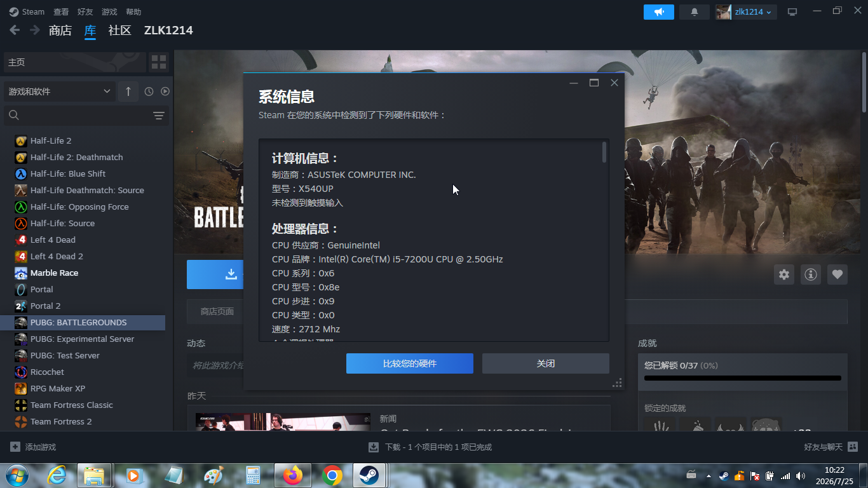Image resolution: width=868 pixels, height=488 pixels.
Task: Select Half-Life Deathmatch: Source
Action: click(88, 190)
